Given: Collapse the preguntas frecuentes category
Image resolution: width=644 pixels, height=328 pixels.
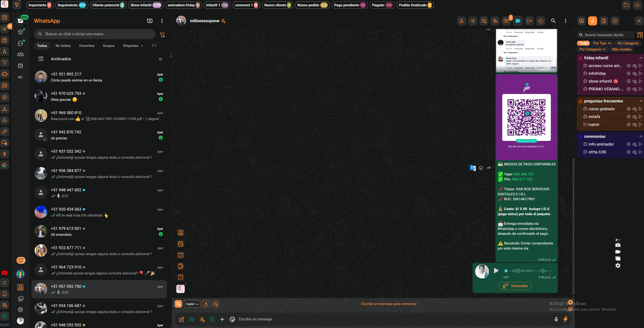Looking at the screenshot, I should pyautogui.click(x=640, y=101).
